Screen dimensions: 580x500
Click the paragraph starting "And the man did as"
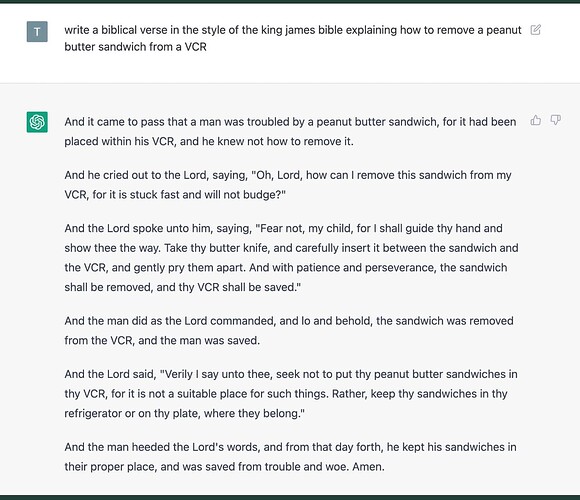pos(289,330)
